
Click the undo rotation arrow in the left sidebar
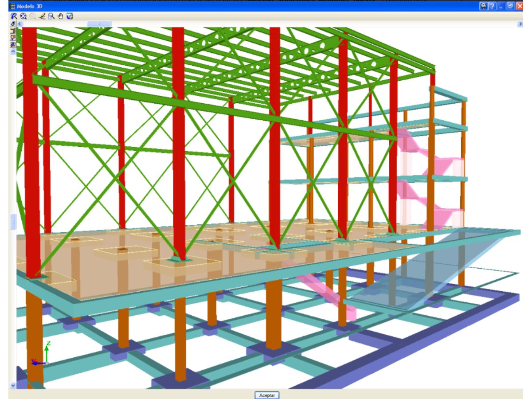click(x=12, y=23)
